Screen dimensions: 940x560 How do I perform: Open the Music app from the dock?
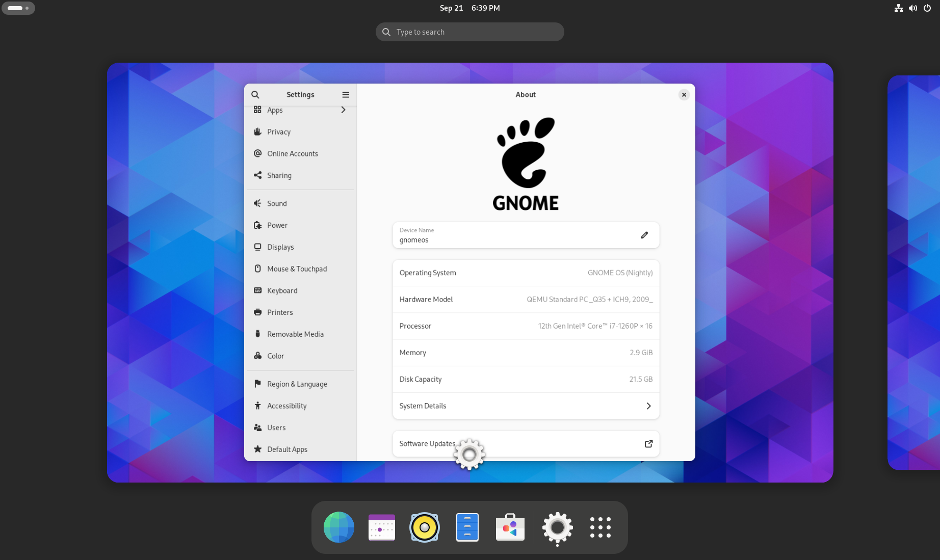click(x=424, y=527)
